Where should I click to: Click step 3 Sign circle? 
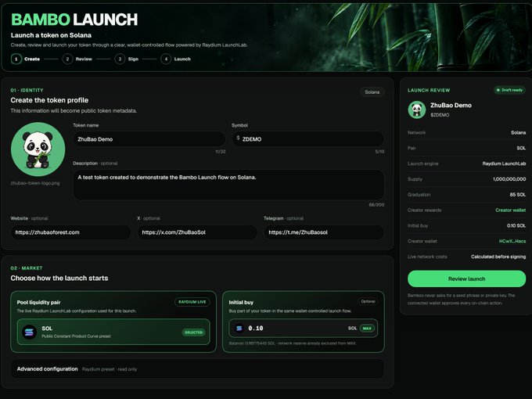tap(120, 59)
